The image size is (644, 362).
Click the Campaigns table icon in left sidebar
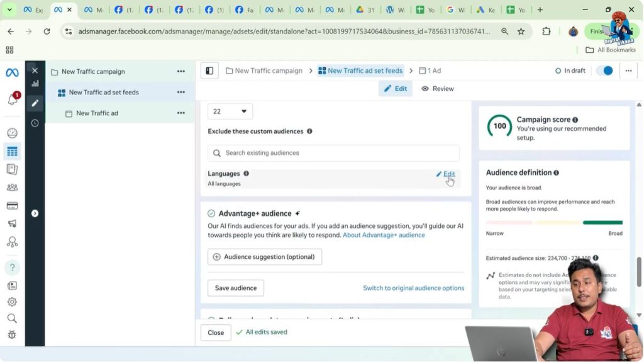click(x=12, y=151)
